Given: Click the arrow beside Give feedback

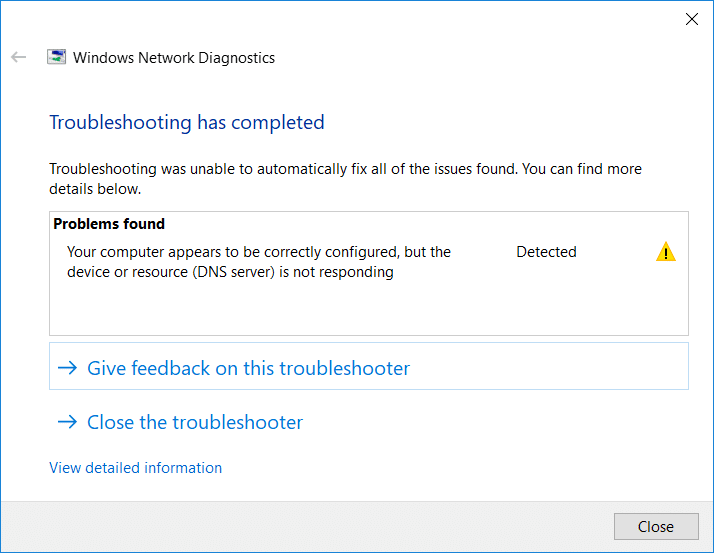Looking at the screenshot, I should [x=67, y=368].
